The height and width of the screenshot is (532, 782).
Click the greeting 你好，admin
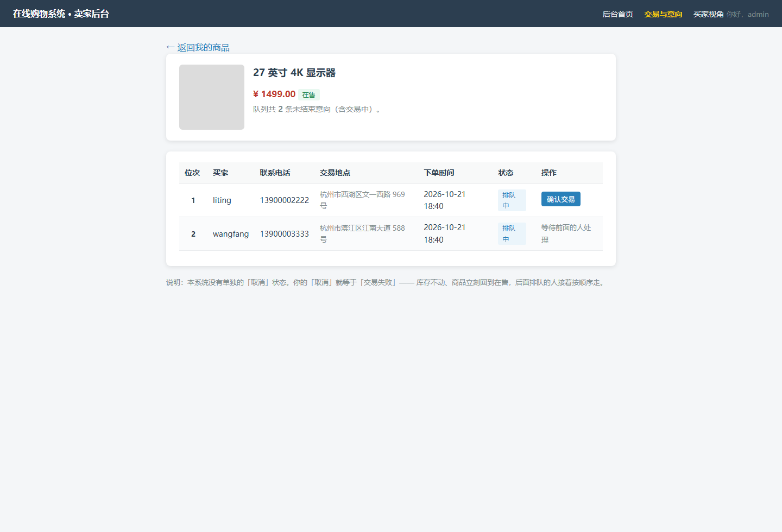pos(748,14)
